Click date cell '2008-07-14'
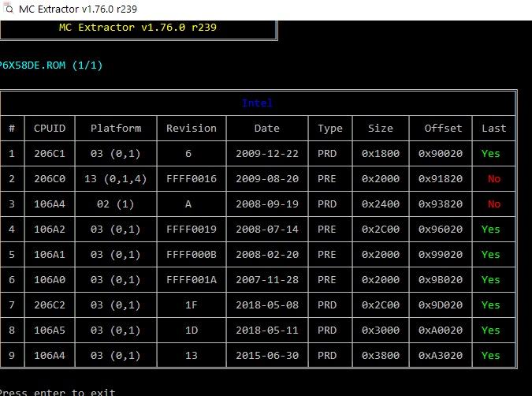532x396 pixels. click(267, 230)
